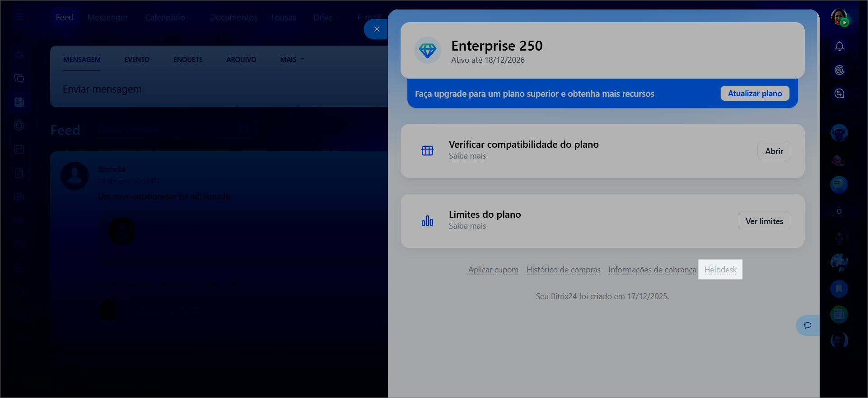
Task: Click the user profile avatar at top right
Action: tap(839, 18)
